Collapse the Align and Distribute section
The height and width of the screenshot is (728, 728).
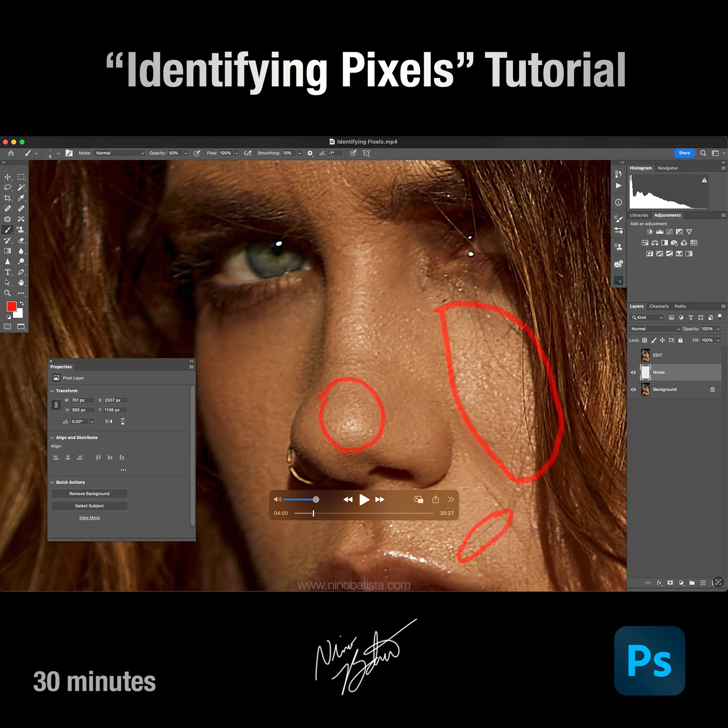pyautogui.click(x=52, y=438)
